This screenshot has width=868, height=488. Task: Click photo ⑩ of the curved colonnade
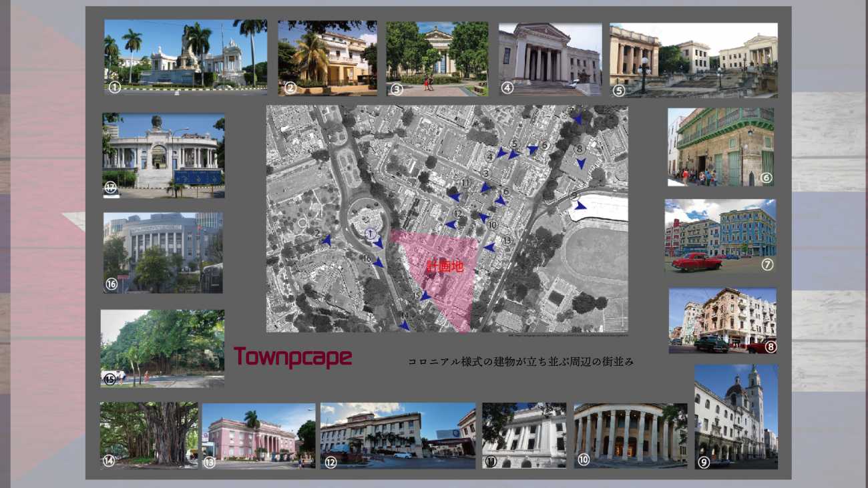coord(630,434)
